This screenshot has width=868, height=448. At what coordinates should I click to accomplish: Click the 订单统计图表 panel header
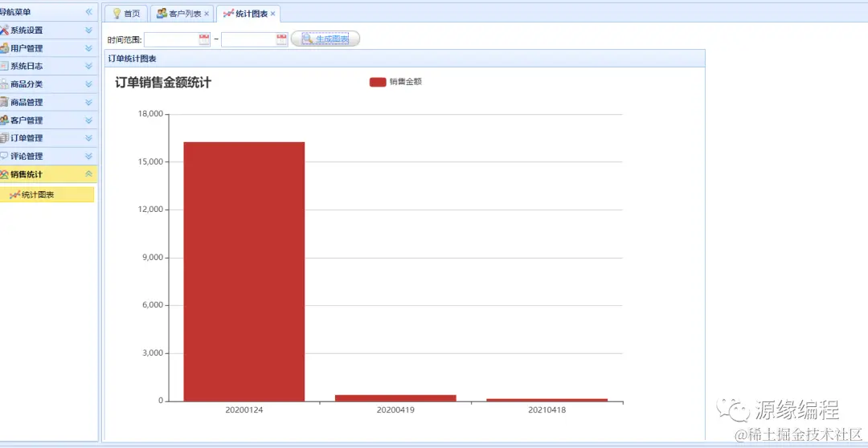(404, 58)
